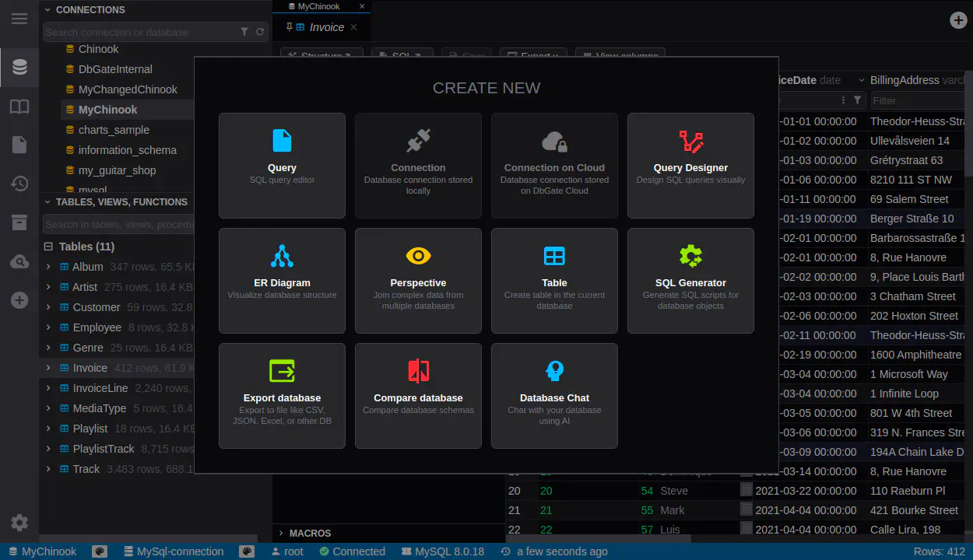This screenshot has width=973, height=560.
Task: Select the Perspective eye icon tile
Action: [x=418, y=280]
